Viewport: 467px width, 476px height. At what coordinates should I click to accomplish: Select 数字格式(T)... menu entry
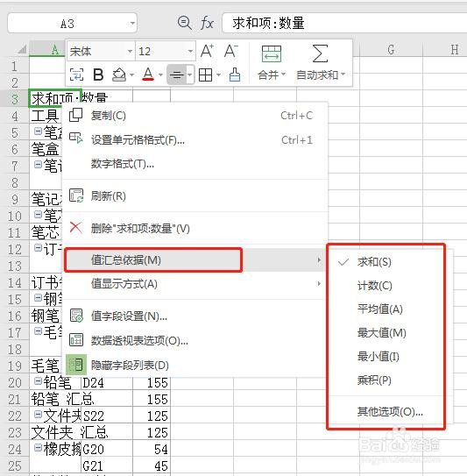coord(195,164)
